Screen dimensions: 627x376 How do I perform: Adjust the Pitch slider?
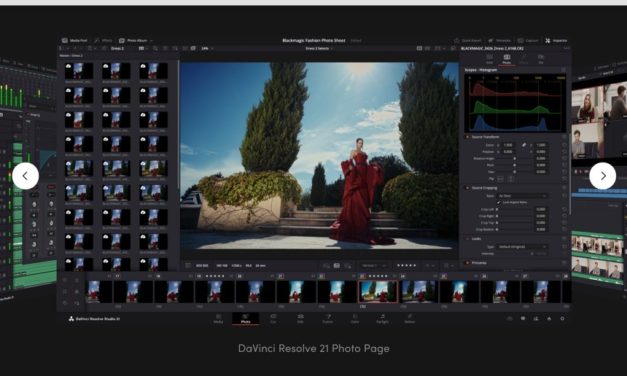[x=515, y=165]
